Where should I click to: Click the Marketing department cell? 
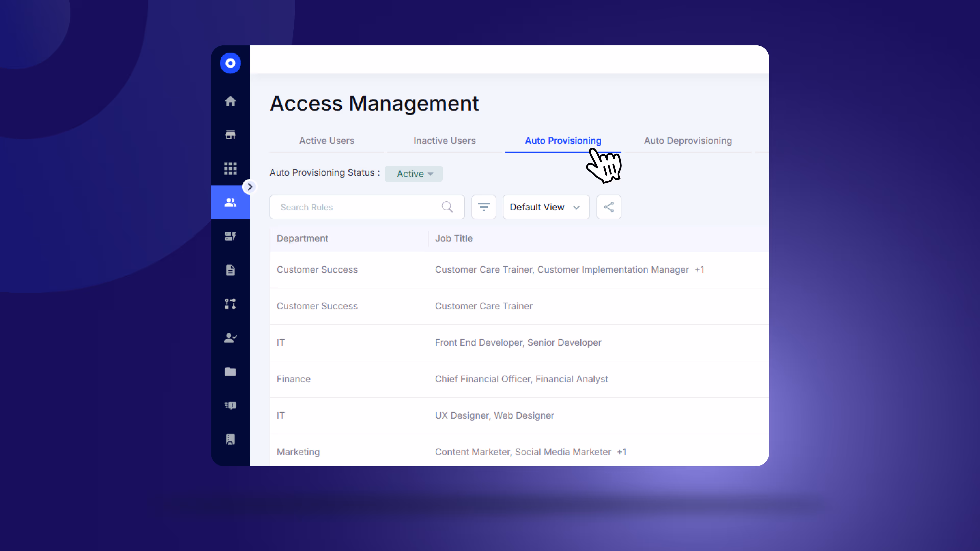pyautogui.click(x=298, y=452)
